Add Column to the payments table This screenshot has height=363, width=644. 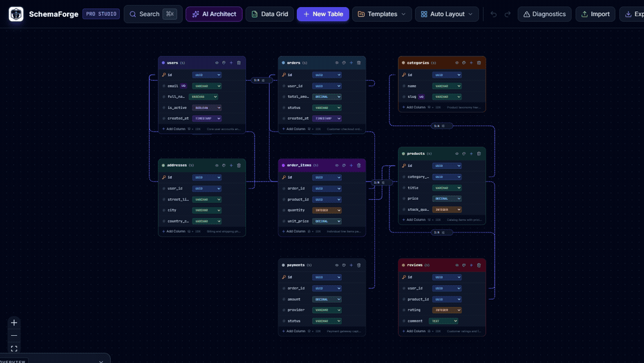[294, 331]
